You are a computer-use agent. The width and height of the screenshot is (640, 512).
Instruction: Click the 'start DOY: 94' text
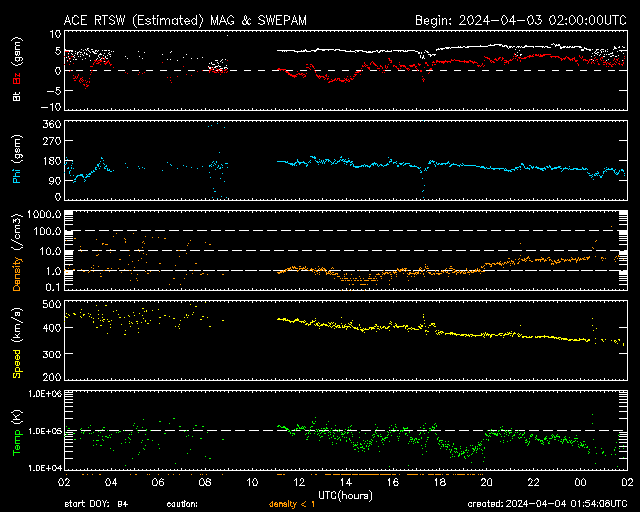pyautogui.click(x=96, y=504)
